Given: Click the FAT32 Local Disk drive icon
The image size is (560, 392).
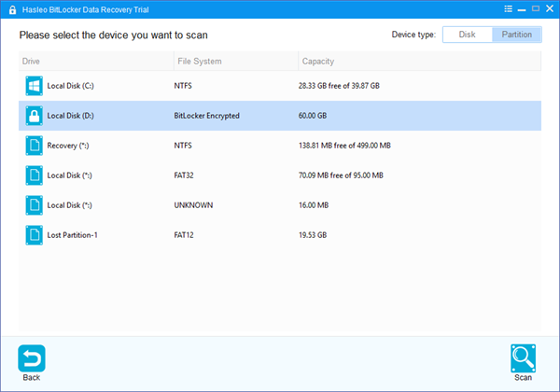Looking at the screenshot, I should click(x=35, y=175).
